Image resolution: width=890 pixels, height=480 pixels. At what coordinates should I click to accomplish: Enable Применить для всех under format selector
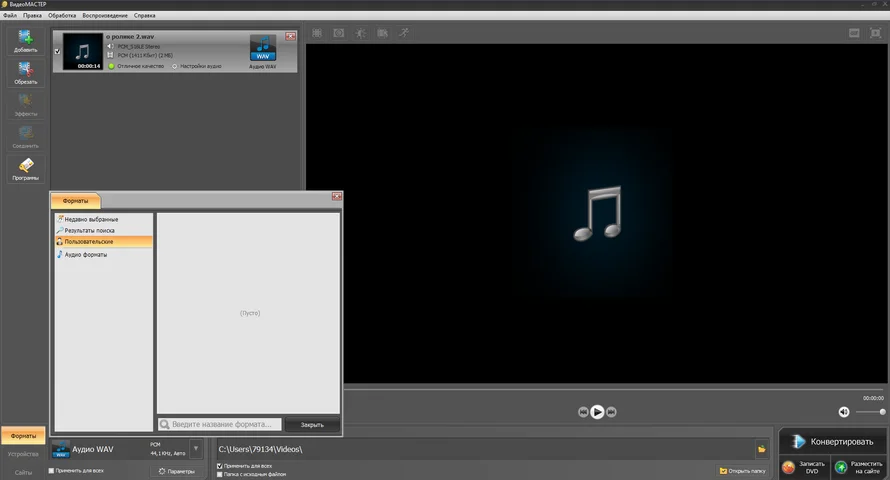pos(52,470)
